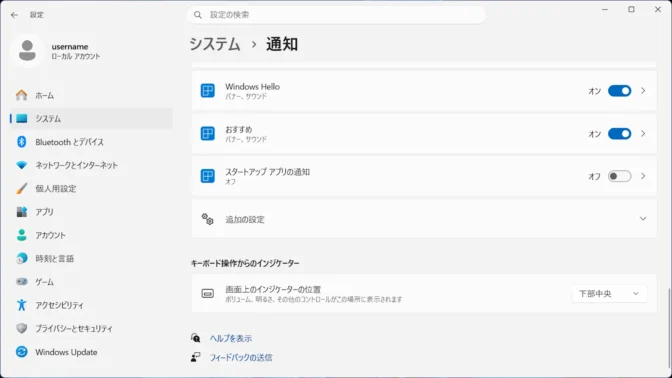Viewport: 672px width, 378px height.
Task: Click the Bluetooth icon in sidebar
Action: tap(21, 142)
